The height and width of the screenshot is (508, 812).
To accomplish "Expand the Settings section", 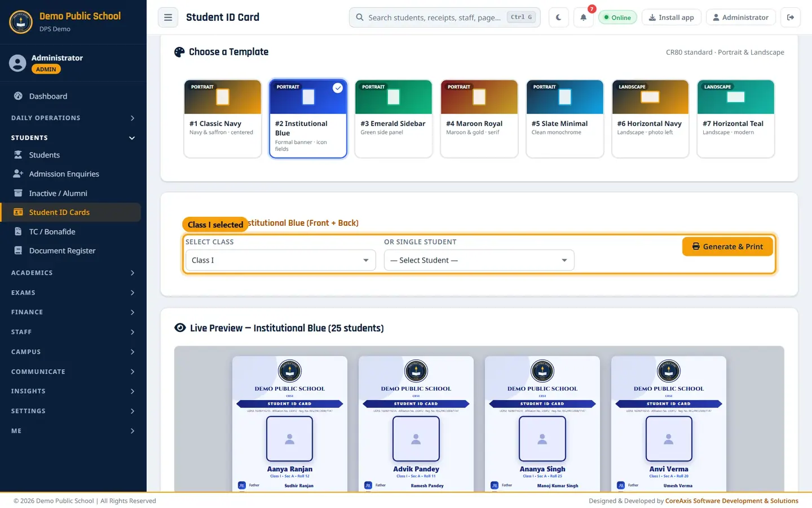I will 73,411.
